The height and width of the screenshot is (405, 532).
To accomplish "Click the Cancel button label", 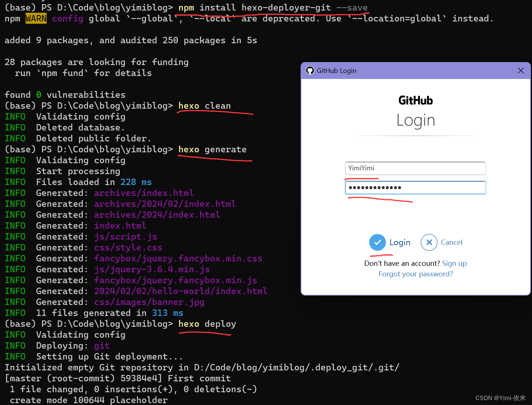I will tap(451, 243).
